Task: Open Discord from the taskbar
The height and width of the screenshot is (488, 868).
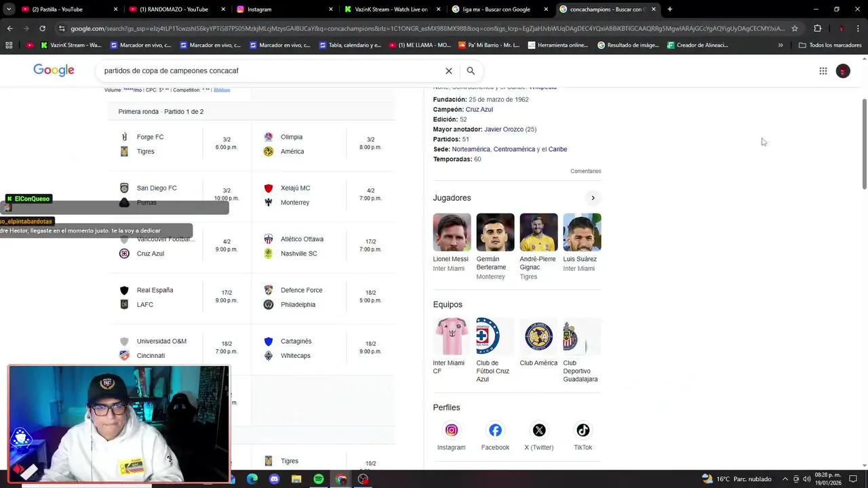Action: (274, 479)
